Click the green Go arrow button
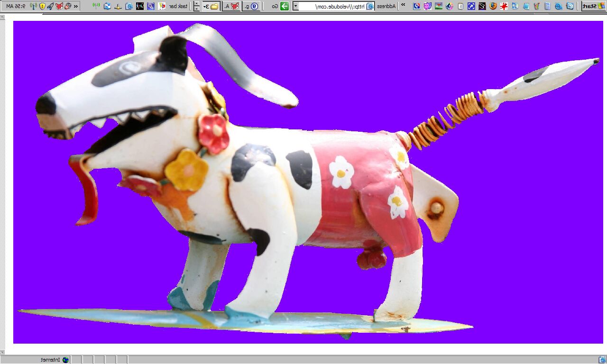 click(x=285, y=6)
